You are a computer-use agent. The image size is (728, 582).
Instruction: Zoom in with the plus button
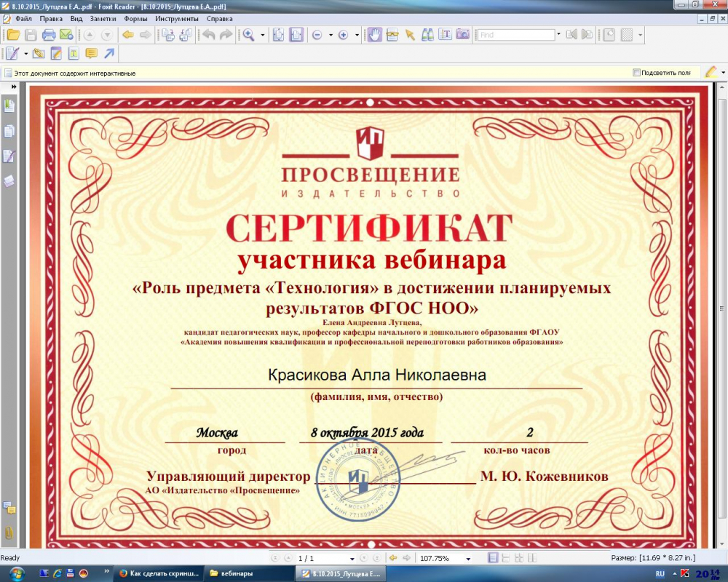click(x=344, y=35)
